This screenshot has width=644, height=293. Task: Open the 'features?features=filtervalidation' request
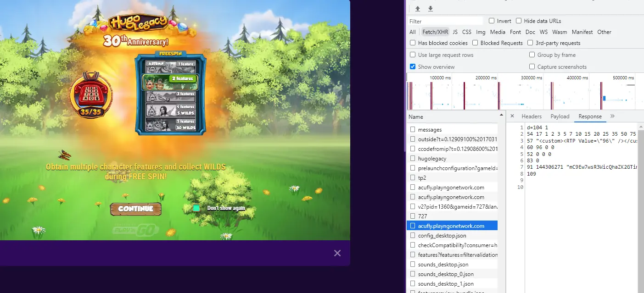click(452, 255)
